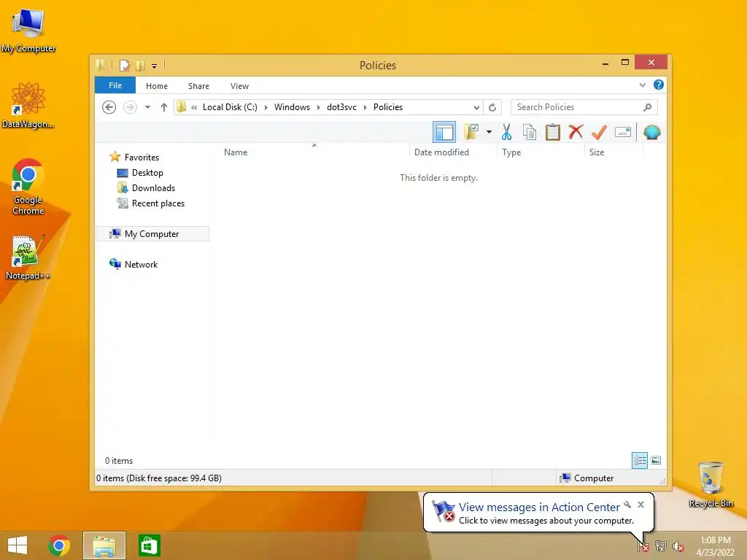This screenshot has height=560, width=747.
Task: Open Customize Quick Access Toolbar dropdown
Action: pos(155,66)
